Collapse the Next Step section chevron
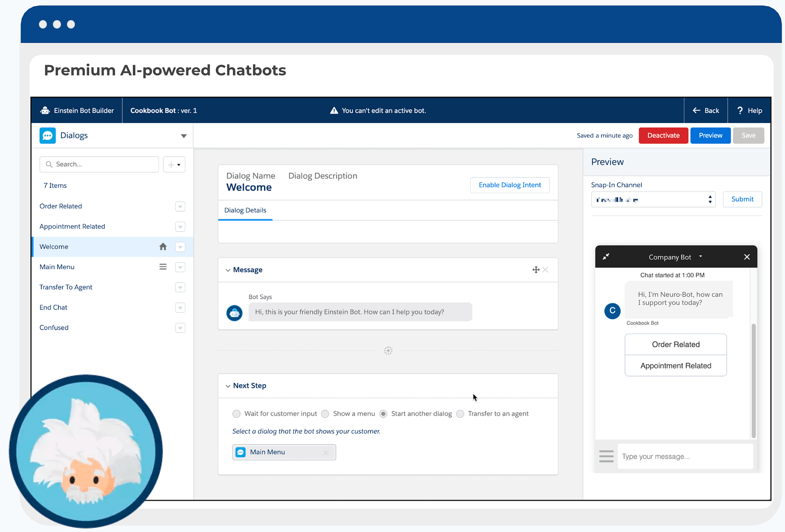Screen dimensions: 785x532 point(228,386)
